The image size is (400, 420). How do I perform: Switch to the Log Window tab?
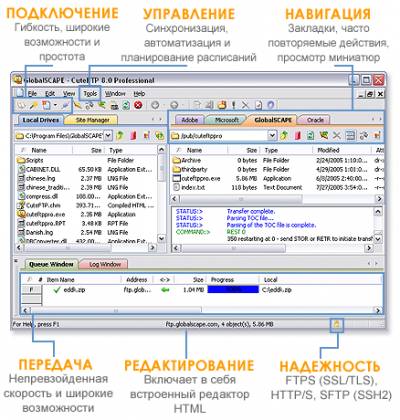point(105,264)
